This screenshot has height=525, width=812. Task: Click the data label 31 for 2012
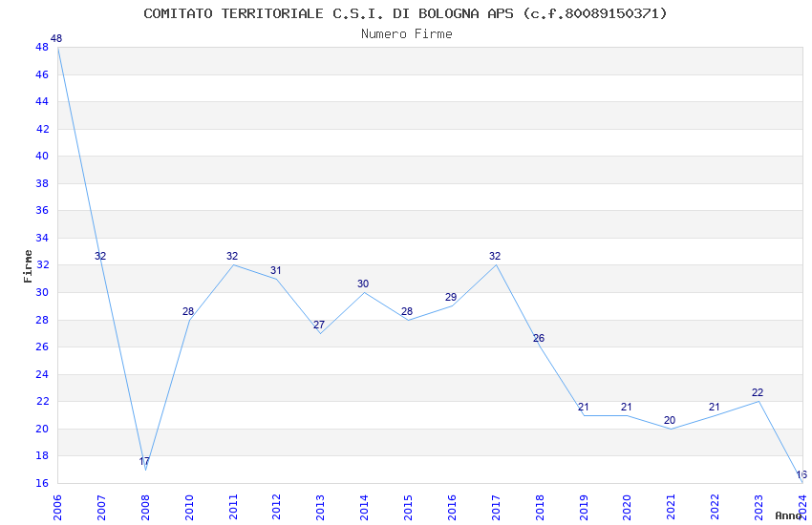[275, 270]
